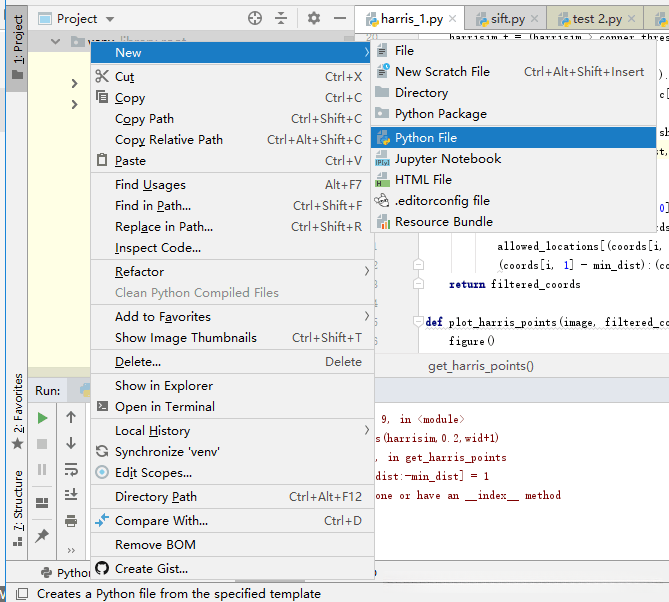The width and height of the screenshot is (669, 602).
Task: Click get_harris_points() breadcrumb
Action: [480, 366]
